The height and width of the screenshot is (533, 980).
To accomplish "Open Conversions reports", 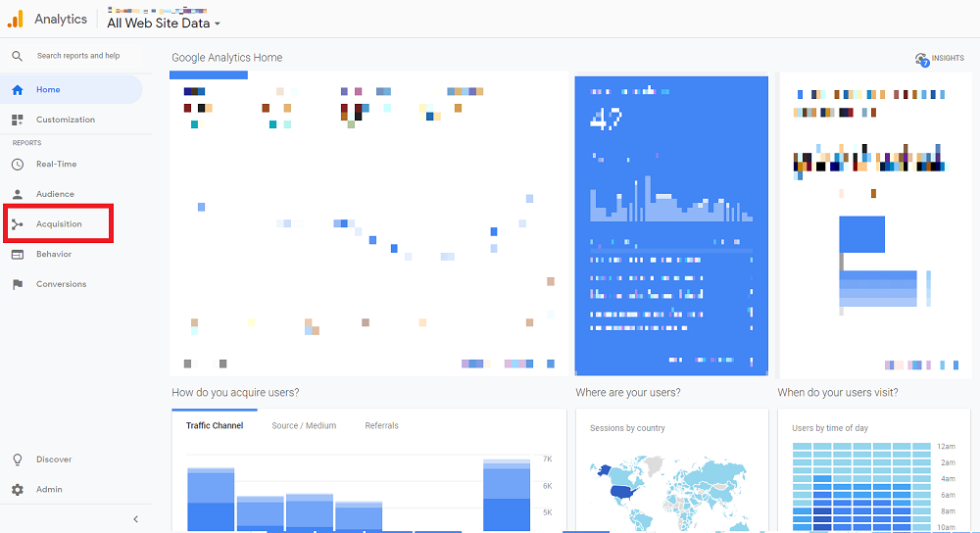I will (x=61, y=284).
